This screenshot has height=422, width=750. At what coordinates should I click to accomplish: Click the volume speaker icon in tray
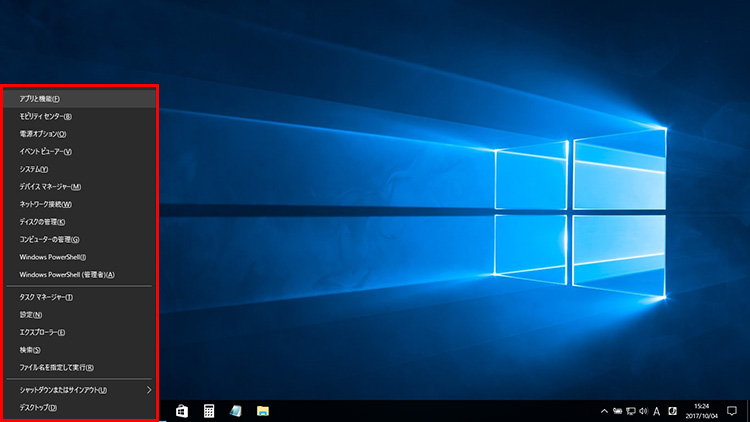pos(642,411)
